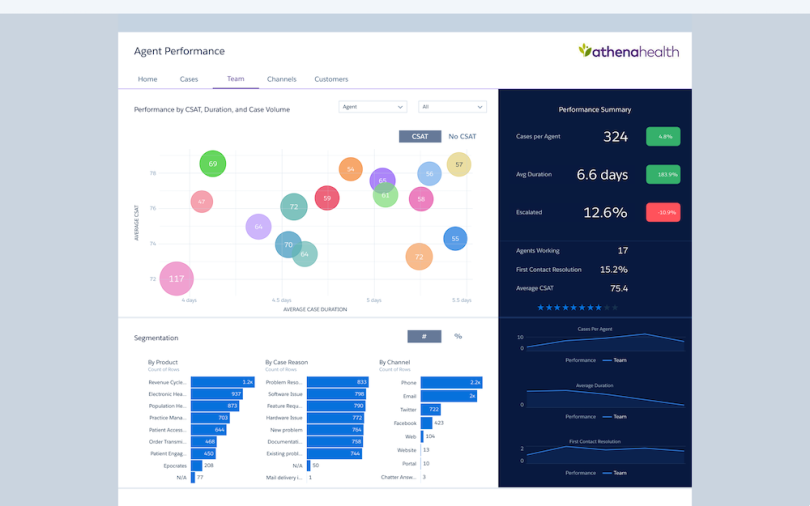Click the blue 55 bubble

pyautogui.click(x=455, y=239)
